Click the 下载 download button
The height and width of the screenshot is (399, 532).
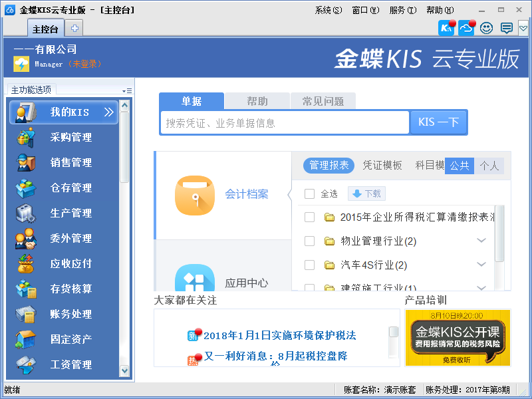click(x=367, y=194)
